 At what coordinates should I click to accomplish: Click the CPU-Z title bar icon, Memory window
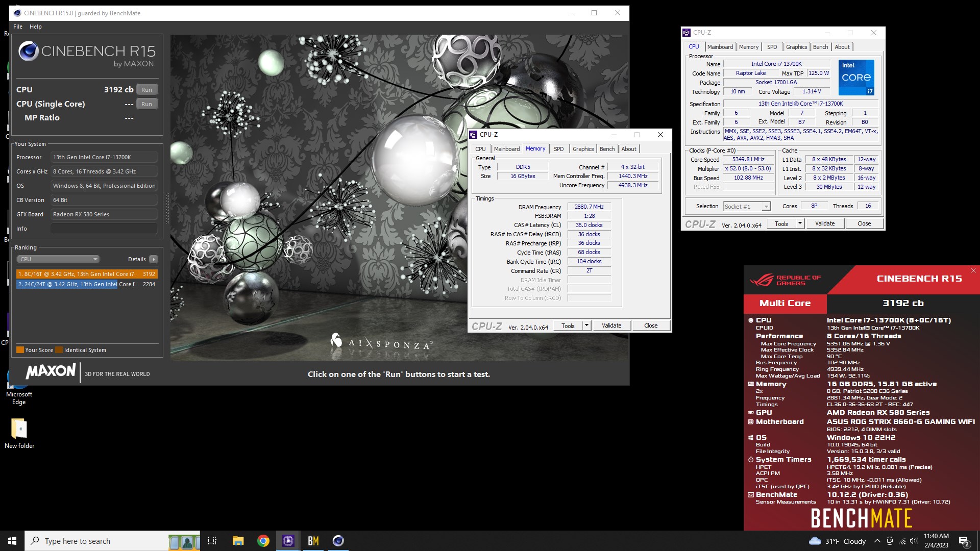point(474,135)
